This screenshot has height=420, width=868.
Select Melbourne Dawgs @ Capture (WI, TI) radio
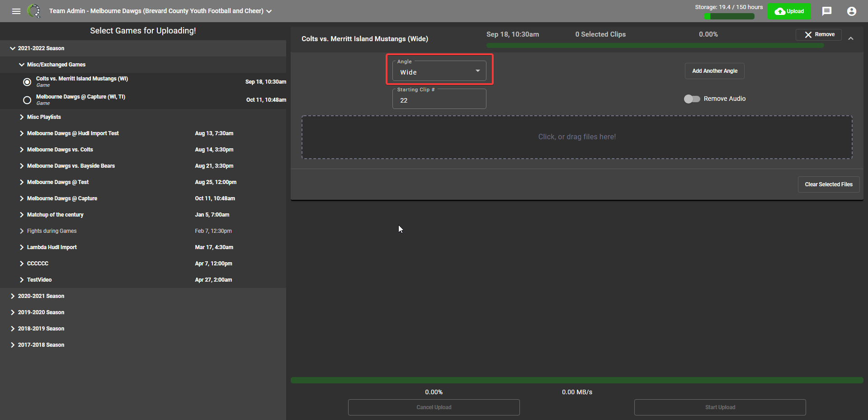[27, 100]
